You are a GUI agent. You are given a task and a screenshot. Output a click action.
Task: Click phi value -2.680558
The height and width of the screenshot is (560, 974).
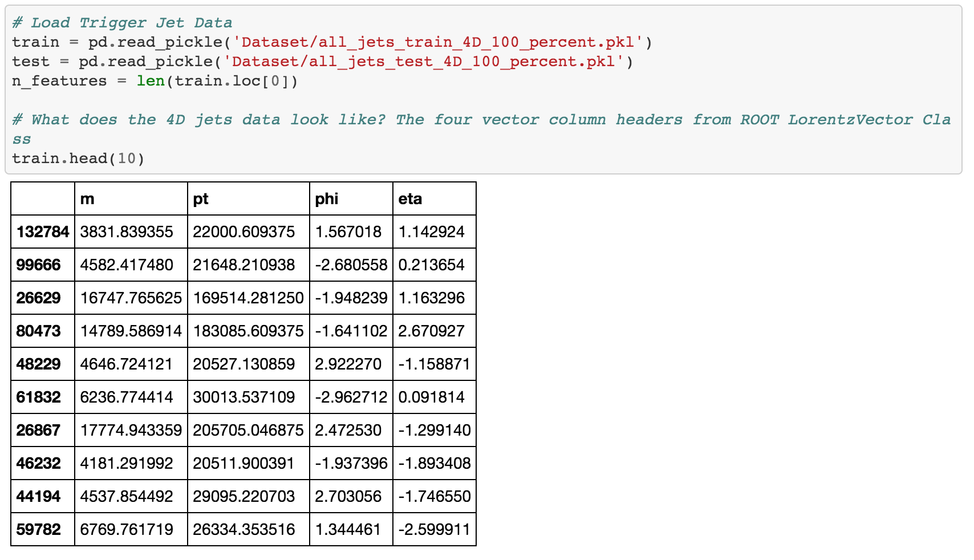point(351,265)
